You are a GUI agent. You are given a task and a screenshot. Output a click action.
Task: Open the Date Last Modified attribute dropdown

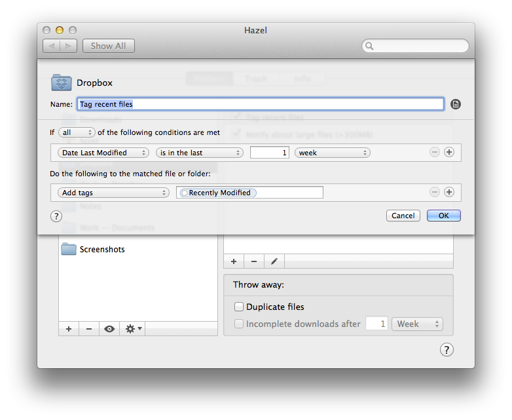[x=103, y=153]
